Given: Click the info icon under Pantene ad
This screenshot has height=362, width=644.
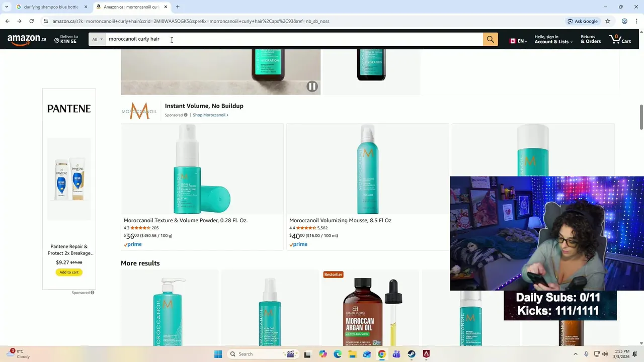Looking at the screenshot, I should (x=92, y=293).
